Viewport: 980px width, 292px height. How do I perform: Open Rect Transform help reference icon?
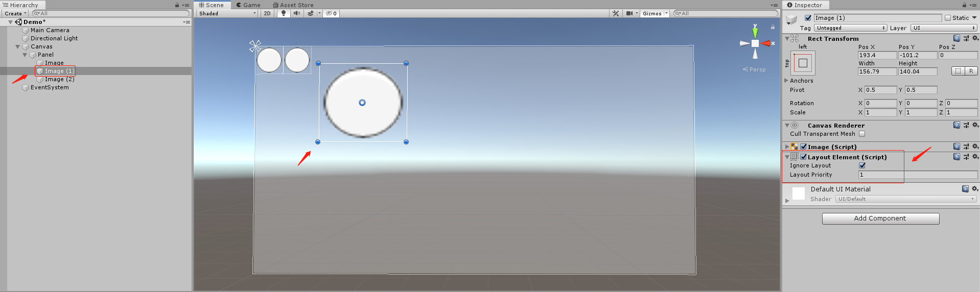click(956, 38)
